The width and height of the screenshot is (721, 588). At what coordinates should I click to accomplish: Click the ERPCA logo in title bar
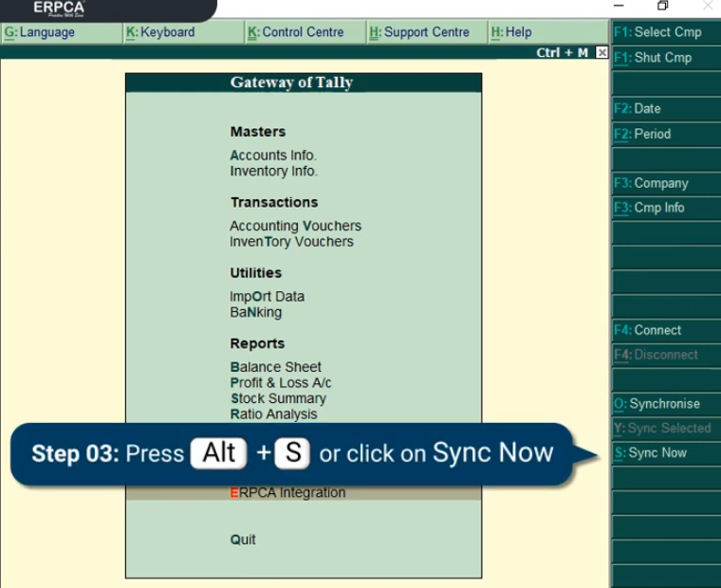pyautogui.click(x=59, y=9)
